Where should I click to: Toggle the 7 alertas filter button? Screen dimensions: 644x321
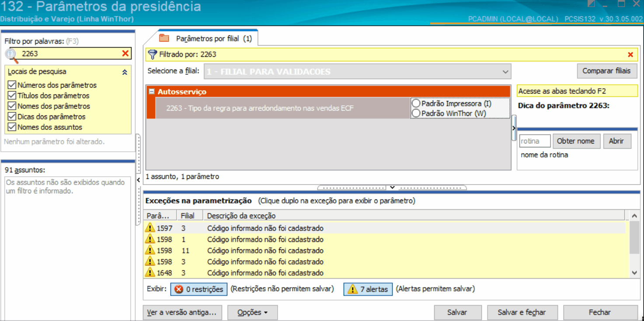[x=368, y=289]
